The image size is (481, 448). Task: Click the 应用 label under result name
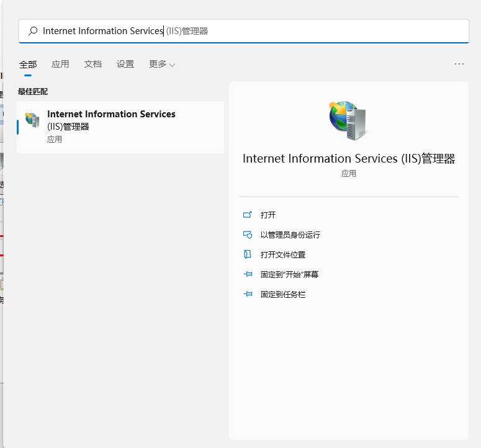pos(54,140)
